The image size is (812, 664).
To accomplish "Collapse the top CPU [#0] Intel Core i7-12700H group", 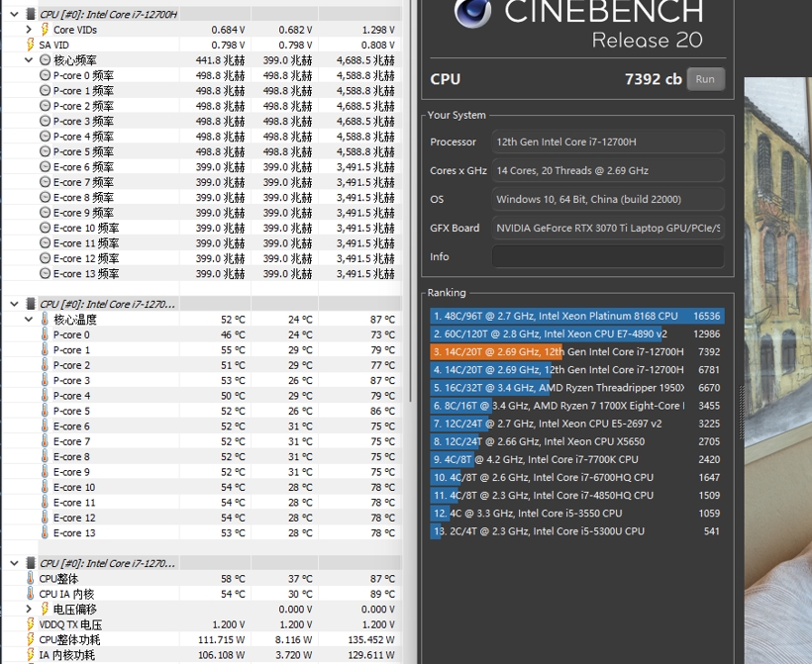I will [15, 15].
